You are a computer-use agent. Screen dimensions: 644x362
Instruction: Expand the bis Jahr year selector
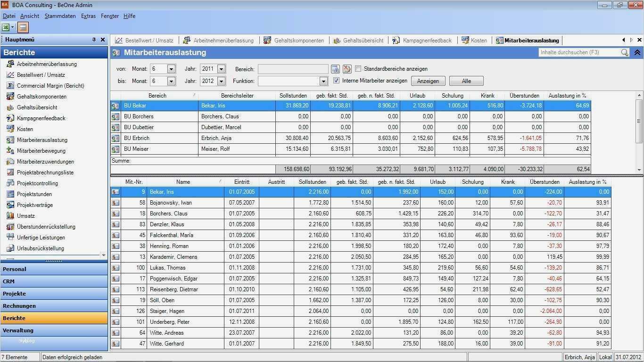pos(222,80)
